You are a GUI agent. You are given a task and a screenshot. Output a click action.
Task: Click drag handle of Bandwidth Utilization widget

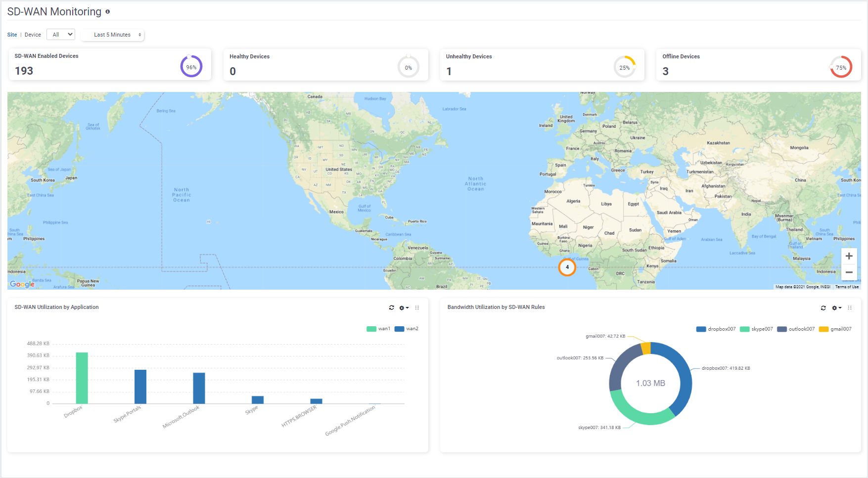tap(850, 307)
